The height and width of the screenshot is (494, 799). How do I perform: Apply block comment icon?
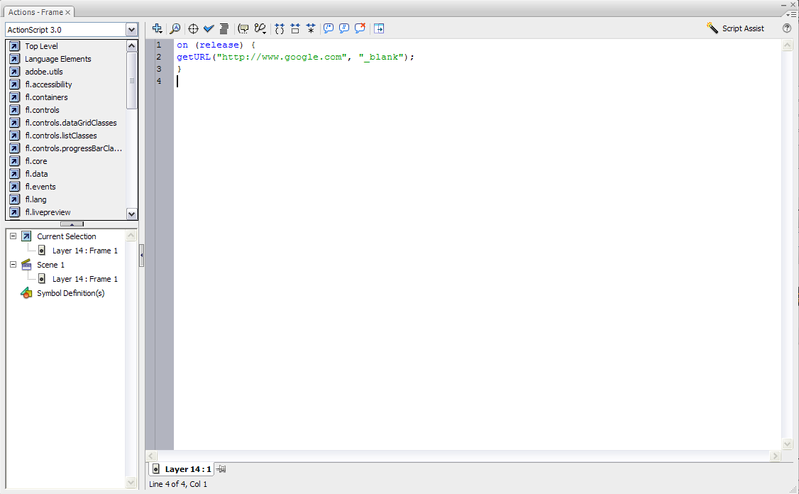(x=329, y=29)
